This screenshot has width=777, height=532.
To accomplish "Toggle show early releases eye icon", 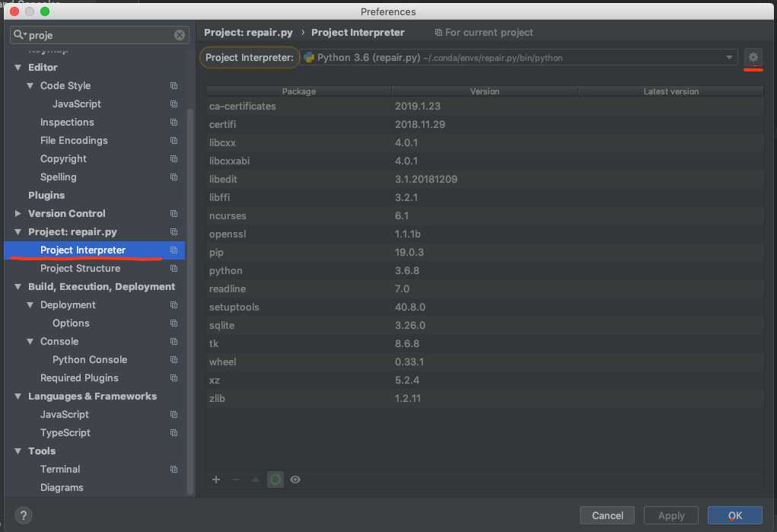I will coord(295,479).
